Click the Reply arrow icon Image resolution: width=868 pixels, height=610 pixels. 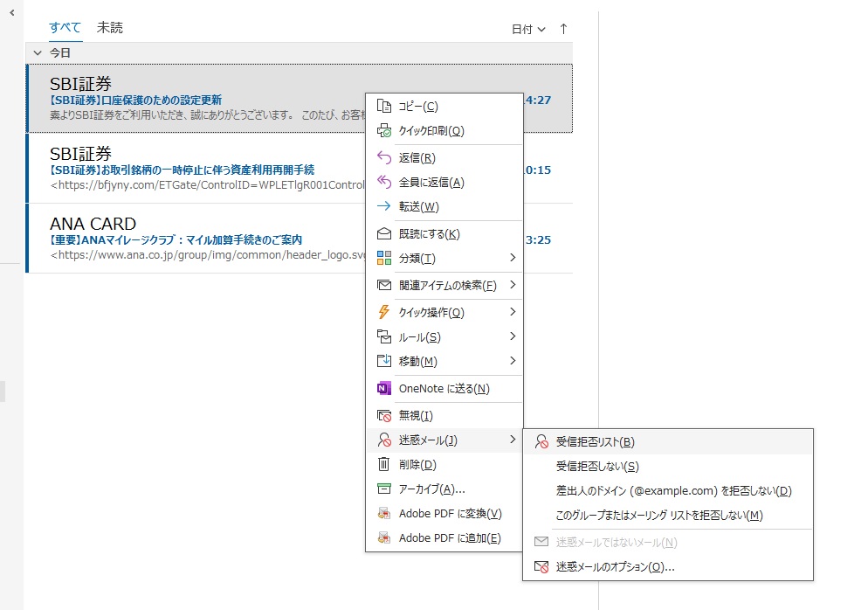(x=383, y=157)
